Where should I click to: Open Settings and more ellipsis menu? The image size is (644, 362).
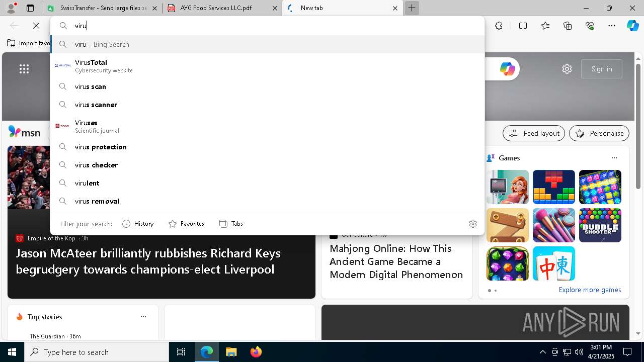pos(612,26)
